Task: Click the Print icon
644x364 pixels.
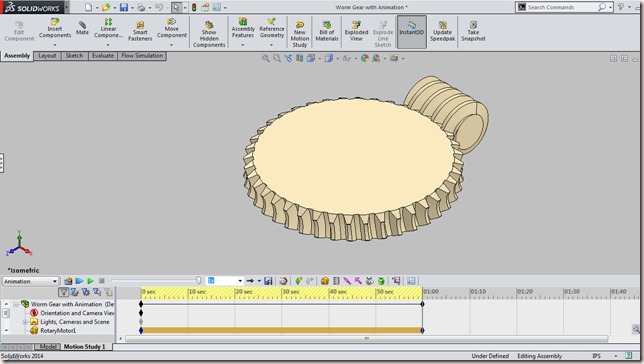Action: 141,7
